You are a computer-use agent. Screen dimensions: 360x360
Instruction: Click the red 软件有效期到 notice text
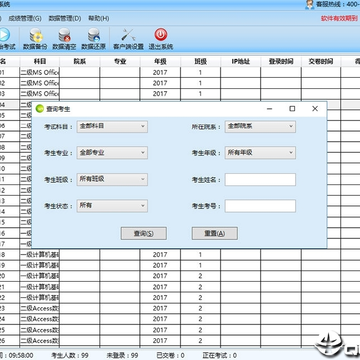[x=339, y=18]
